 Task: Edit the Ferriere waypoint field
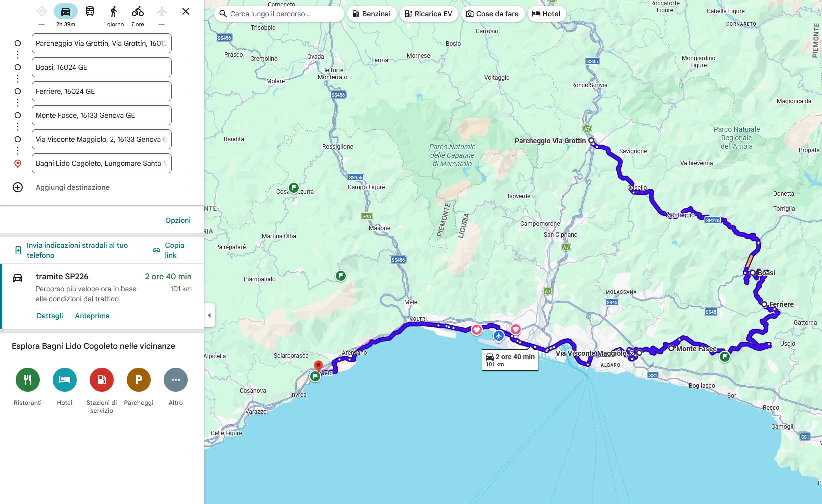102,91
